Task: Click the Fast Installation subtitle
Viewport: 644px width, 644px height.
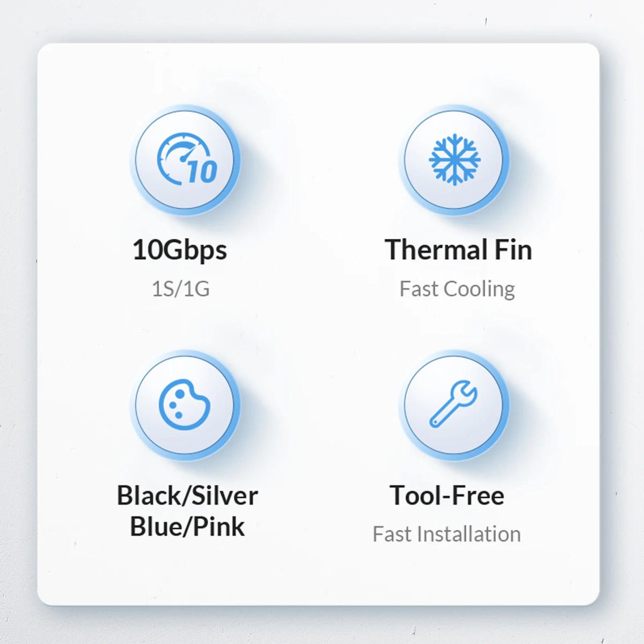Action: [x=447, y=535]
